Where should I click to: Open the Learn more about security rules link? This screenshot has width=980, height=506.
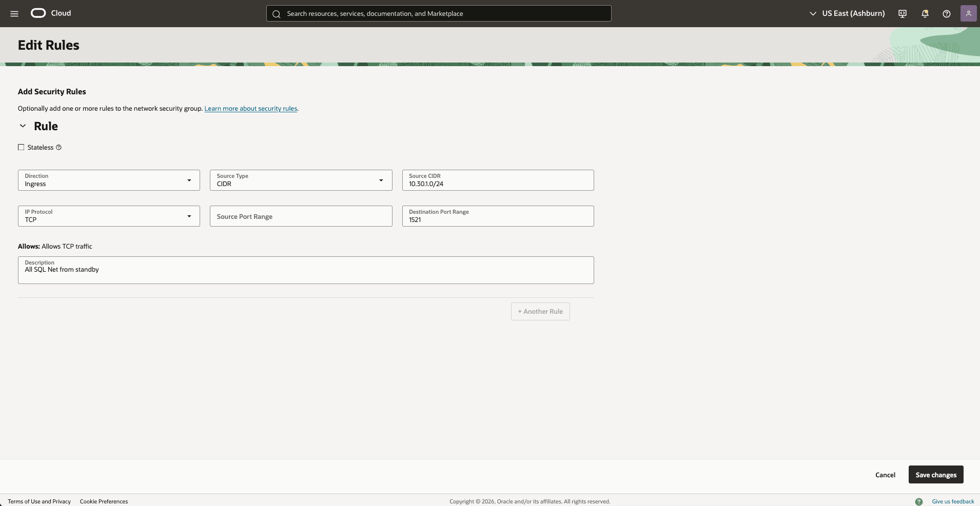tap(250, 108)
